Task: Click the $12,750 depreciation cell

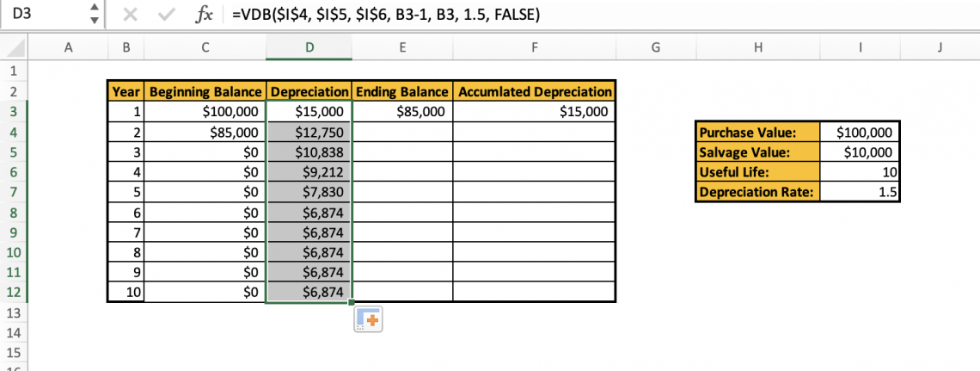Action: pos(309,132)
